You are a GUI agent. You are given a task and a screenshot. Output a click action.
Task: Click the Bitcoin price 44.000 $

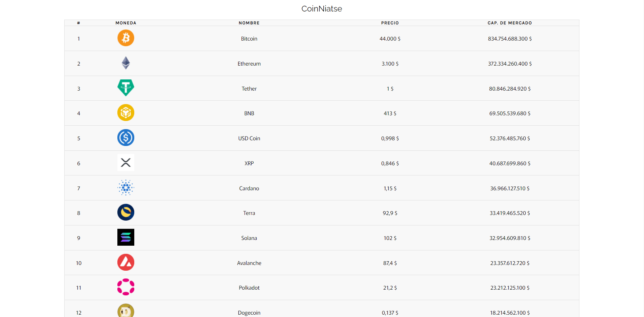click(x=390, y=39)
